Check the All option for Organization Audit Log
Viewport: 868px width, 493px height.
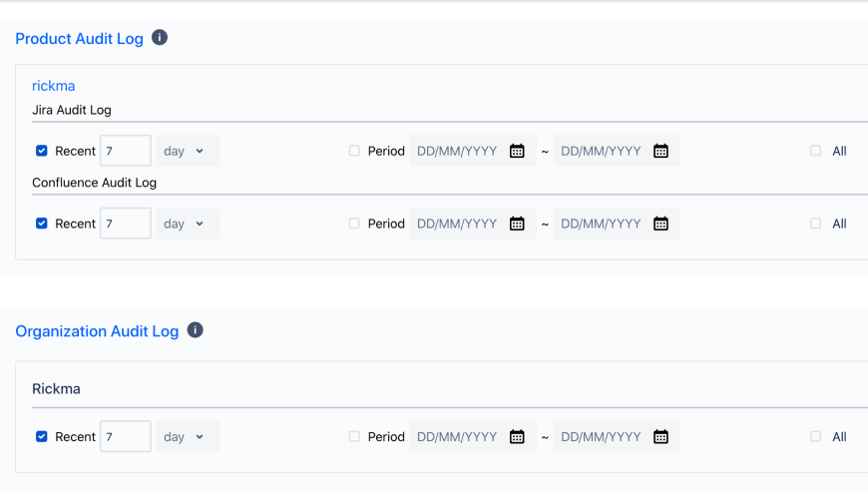(x=816, y=436)
